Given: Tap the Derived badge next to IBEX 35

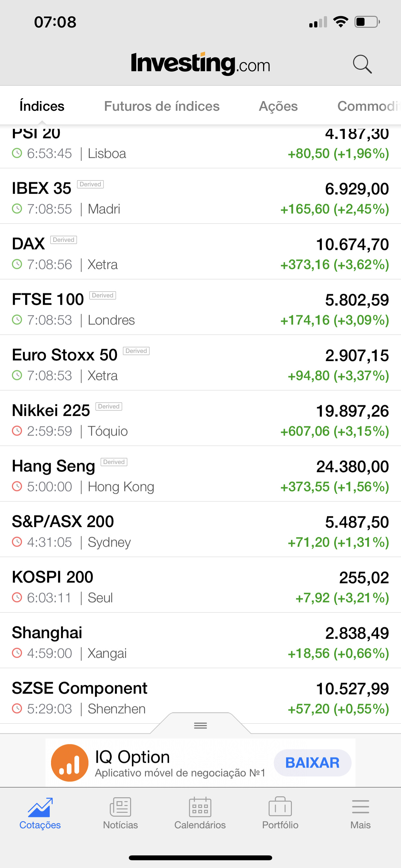Looking at the screenshot, I should pos(90,184).
